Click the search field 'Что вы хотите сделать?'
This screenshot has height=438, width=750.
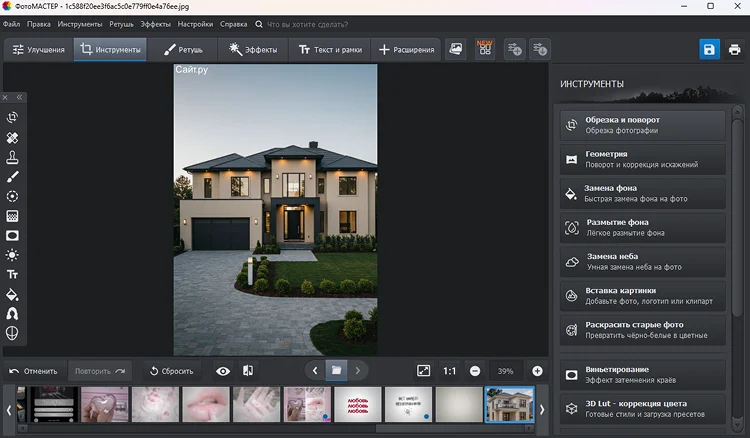tap(307, 24)
